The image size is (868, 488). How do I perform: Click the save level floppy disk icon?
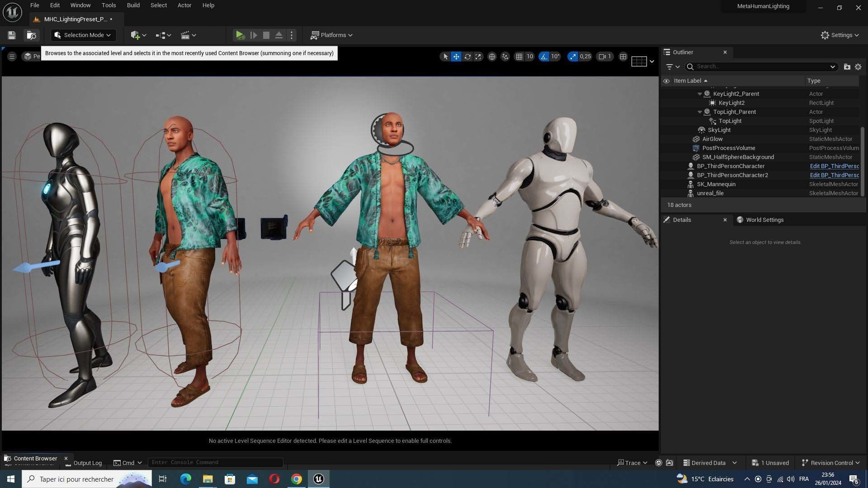pyautogui.click(x=12, y=35)
